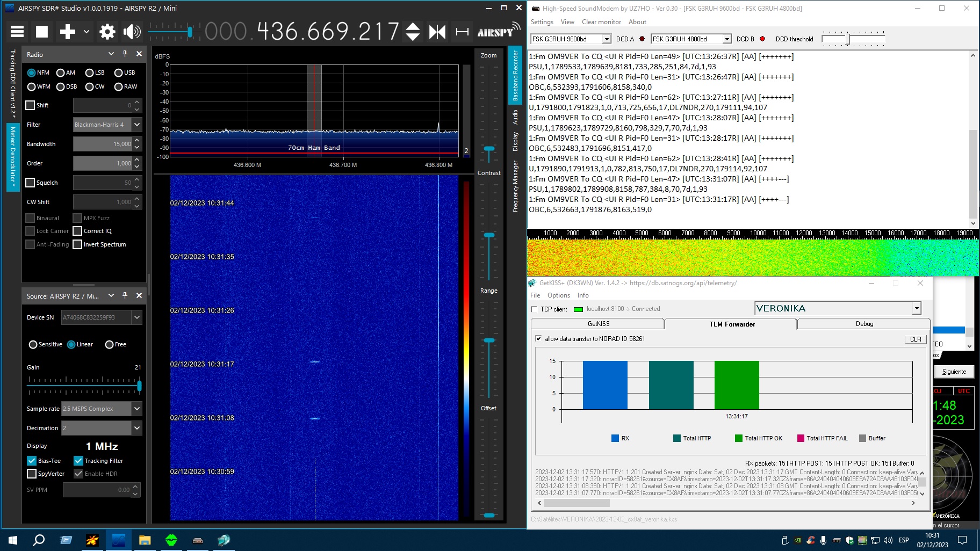Open the Decimation dropdown
The image size is (980, 551).
point(137,428)
